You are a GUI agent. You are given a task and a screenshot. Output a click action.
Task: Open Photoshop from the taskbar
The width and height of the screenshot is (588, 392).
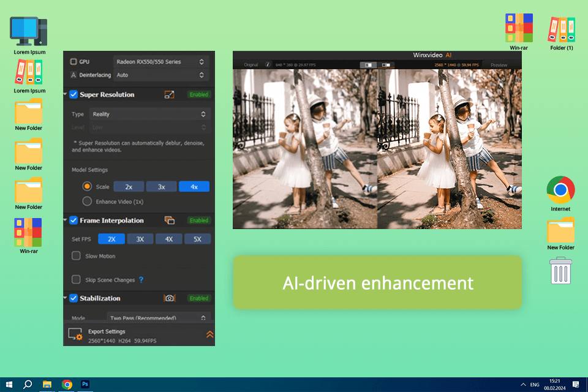tap(85, 385)
